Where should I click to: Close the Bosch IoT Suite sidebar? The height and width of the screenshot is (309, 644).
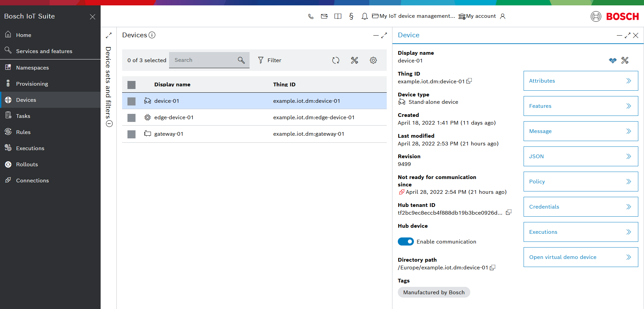[x=93, y=16]
